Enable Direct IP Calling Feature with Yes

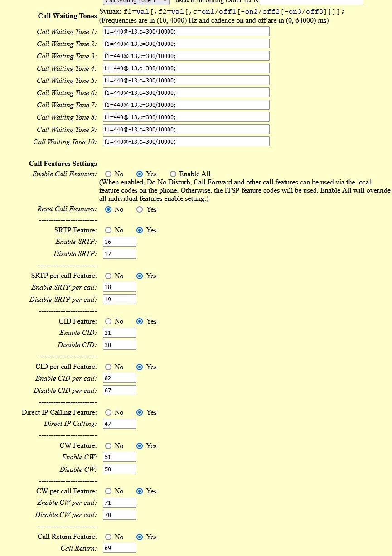pyautogui.click(x=140, y=412)
